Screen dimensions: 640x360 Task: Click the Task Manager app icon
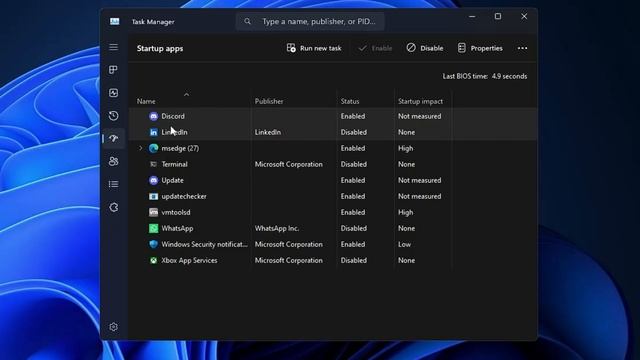point(115,21)
